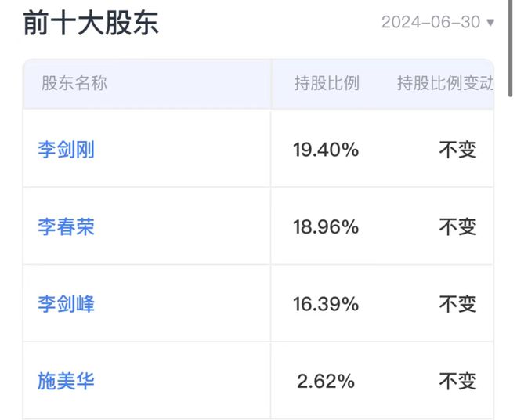Click the 持股比例 column header
The image size is (517, 420).
click(x=327, y=83)
